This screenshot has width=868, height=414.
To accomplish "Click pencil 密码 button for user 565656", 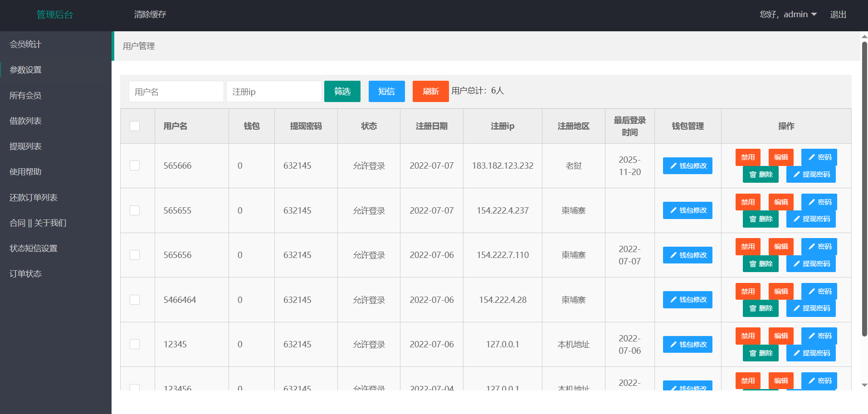I will pyautogui.click(x=819, y=247).
